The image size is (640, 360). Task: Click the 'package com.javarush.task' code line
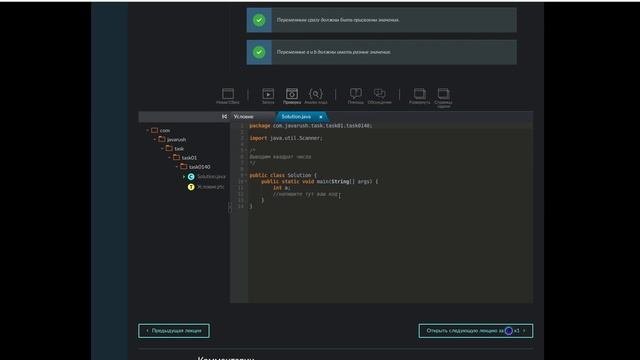pyautogui.click(x=311, y=126)
